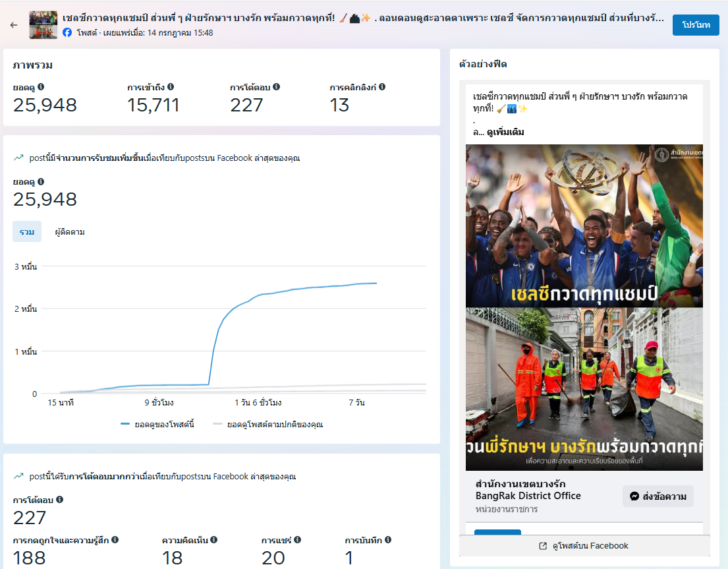Screen dimensions: 728x569
Task: Go back with the left arrow icon
Action: 14,25
